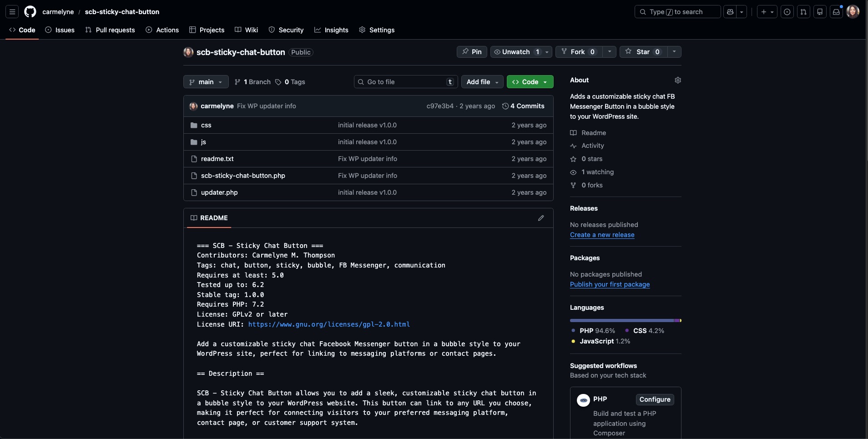Open the commit history for this repository
The height and width of the screenshot is (439, 868).
coord(524,106)
